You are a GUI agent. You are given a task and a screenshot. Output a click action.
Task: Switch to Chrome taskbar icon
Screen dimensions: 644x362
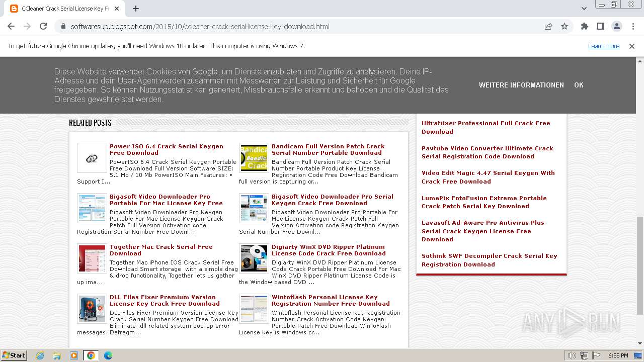pyautogui.click(x=91, y=355)
